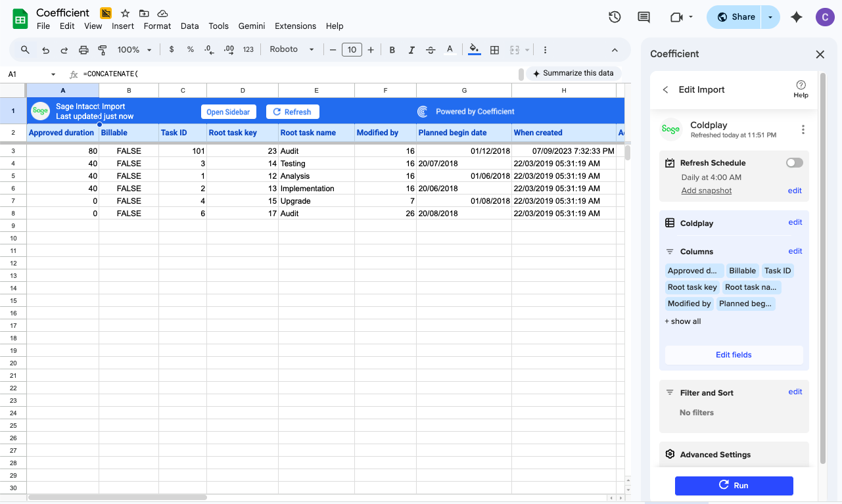The height and width of the screenshot is (504, 842).
Task: Open the fill color picker
Action: 474,50
